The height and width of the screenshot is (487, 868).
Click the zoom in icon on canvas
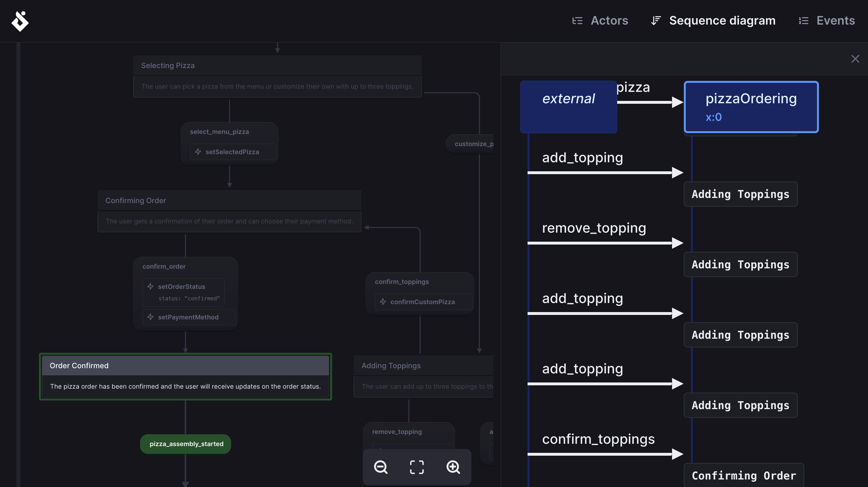click(453, 467)
